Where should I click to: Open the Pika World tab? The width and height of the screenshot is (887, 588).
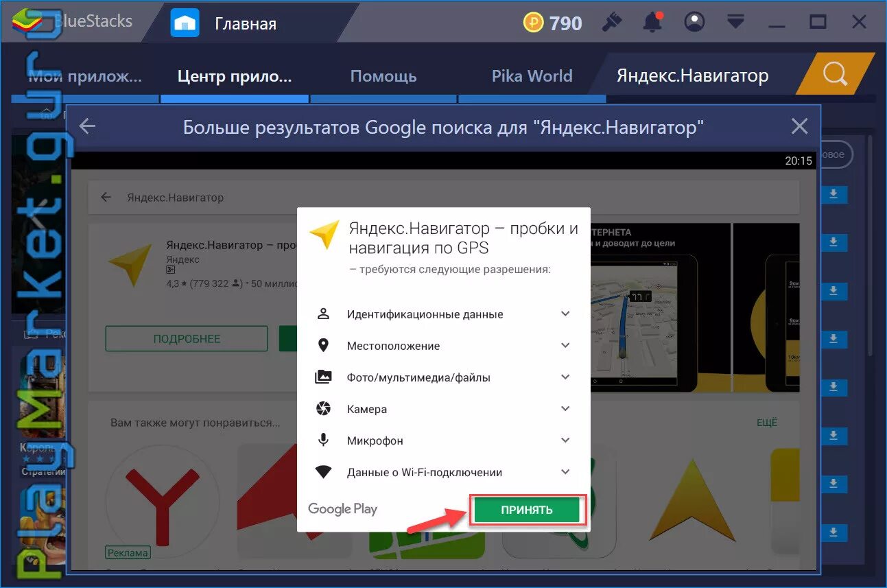tap(532, 76)
